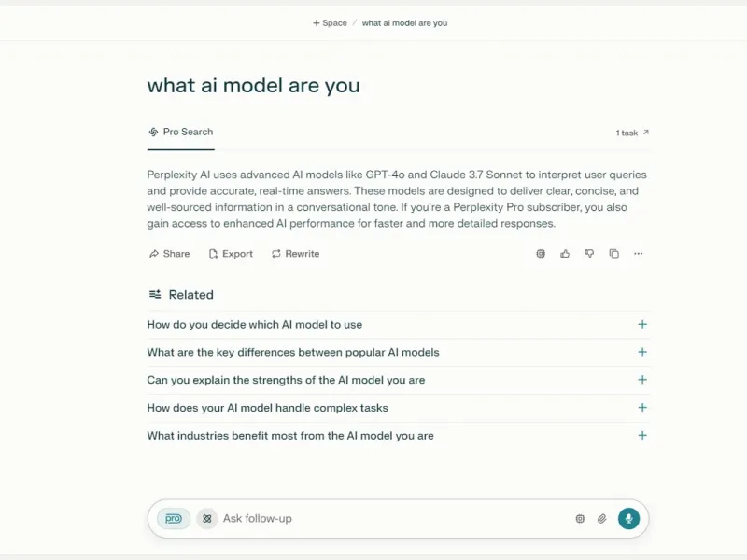
Task: Copy the answer with the copy icon
Action: 614,254
